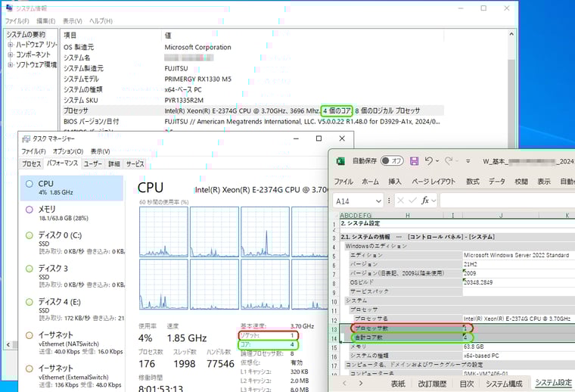Viewport: 575px width, 392px height.
Task: Click the Undo arrow in Excel
Action: (429, 161)
